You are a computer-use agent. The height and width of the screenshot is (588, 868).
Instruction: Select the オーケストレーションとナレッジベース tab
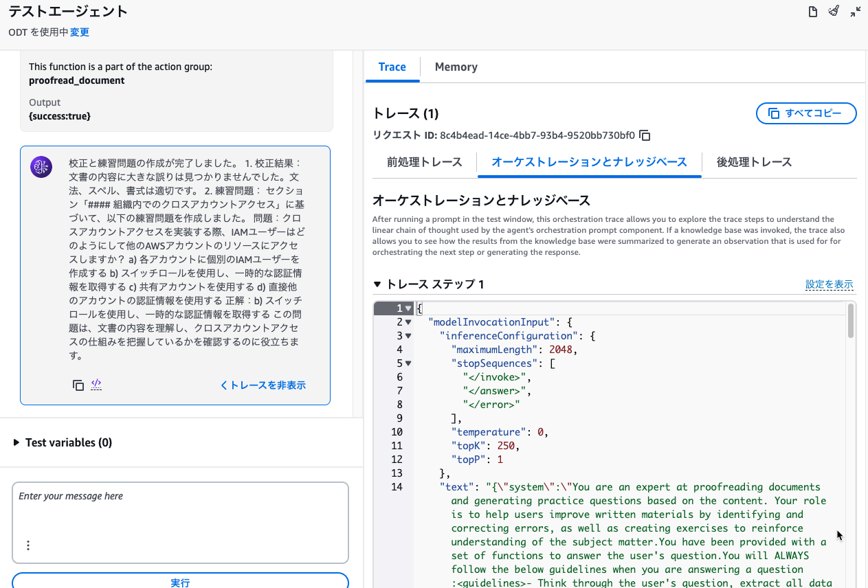[589, 162]
